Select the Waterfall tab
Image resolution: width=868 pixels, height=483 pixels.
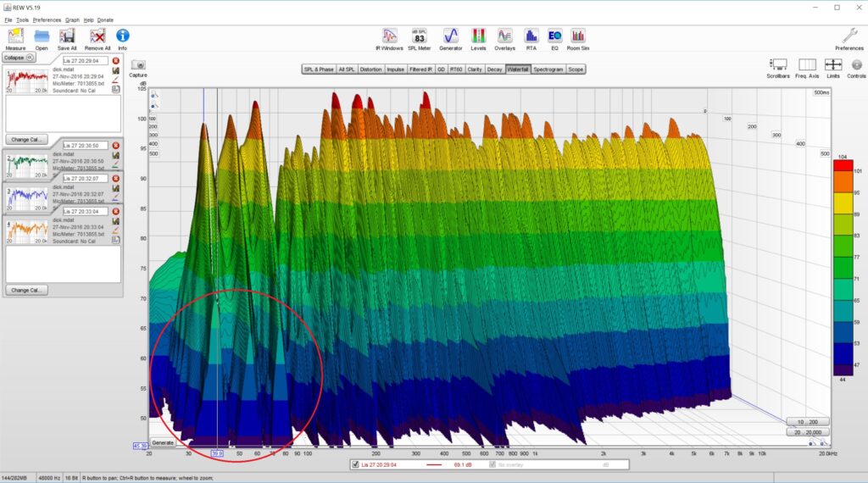click(x=518, y=69)
